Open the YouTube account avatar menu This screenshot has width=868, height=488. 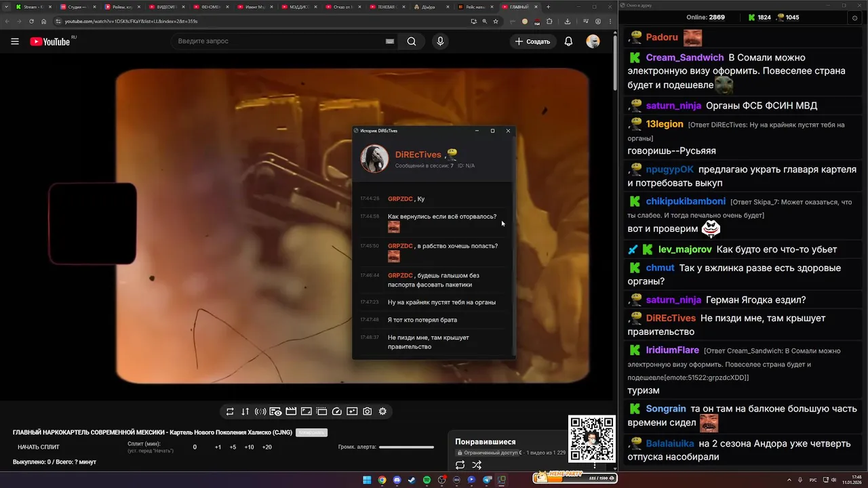[x=593, y=41]
